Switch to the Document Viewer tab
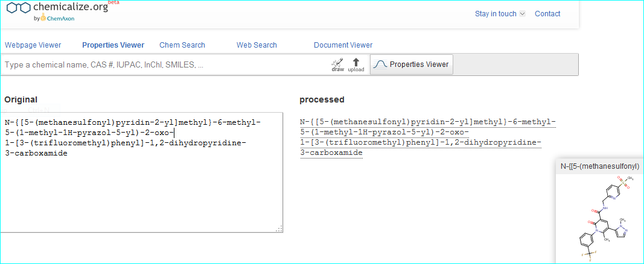This screenshot has width=644, height=264. [343, 45]
